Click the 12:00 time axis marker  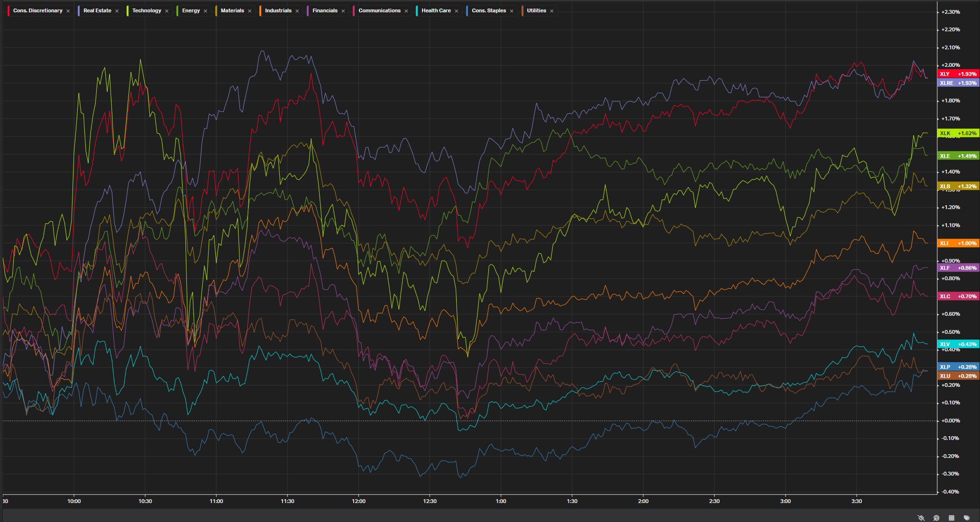click(x=358, y=501)
